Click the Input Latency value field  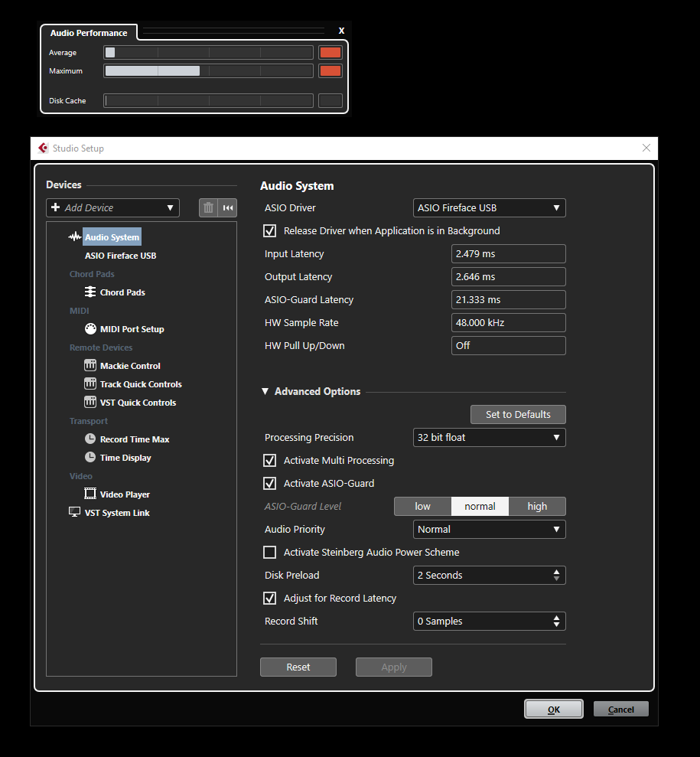pyautogui.click(x=509, y=254)
